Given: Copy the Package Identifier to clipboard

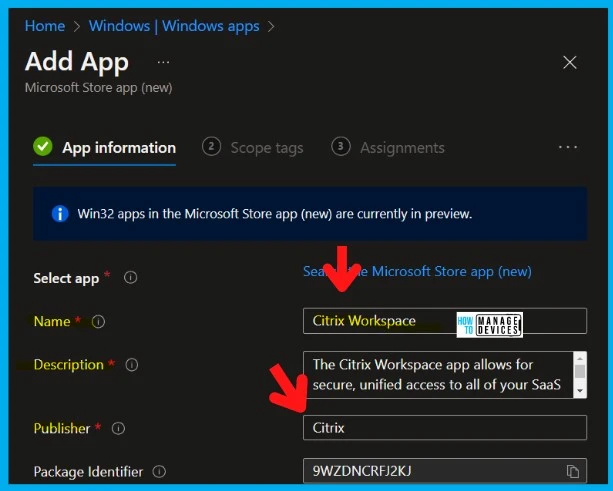Looking at the screenshot, I should pos(573,471).
